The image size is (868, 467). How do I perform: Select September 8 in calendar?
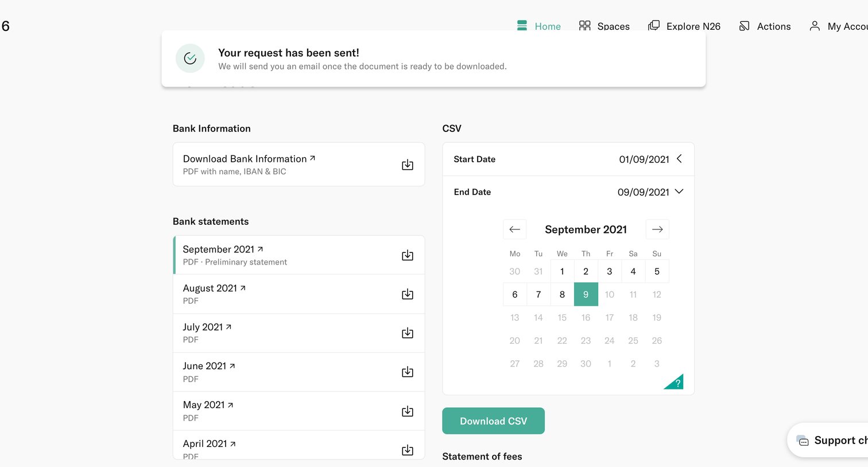pos(562,294)
